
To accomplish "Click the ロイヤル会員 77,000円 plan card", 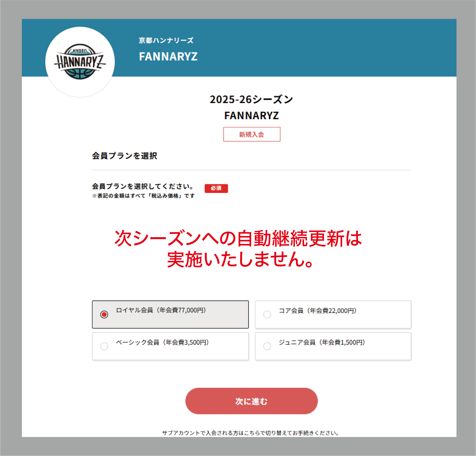I will [x=170, y=314].
